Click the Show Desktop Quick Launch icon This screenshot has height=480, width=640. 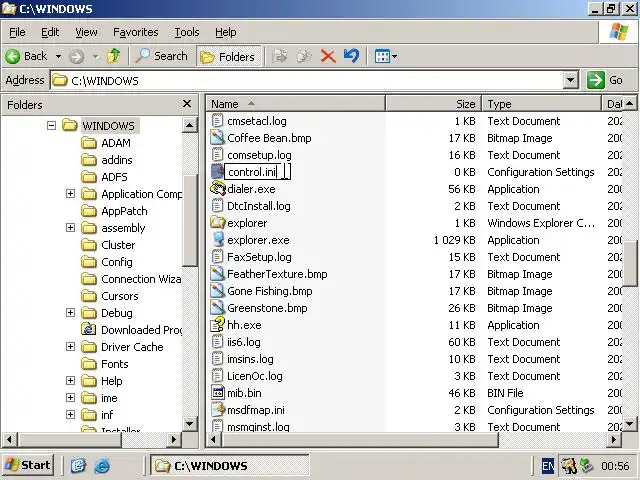(x=78, y=465)
